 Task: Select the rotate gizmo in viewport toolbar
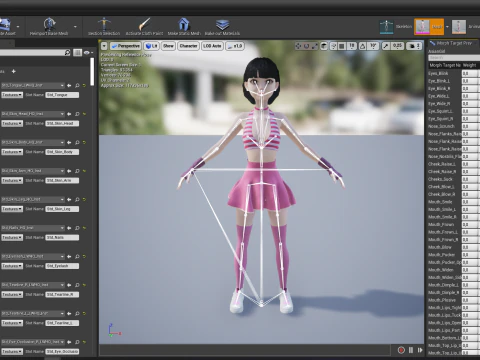coord(306,46)
